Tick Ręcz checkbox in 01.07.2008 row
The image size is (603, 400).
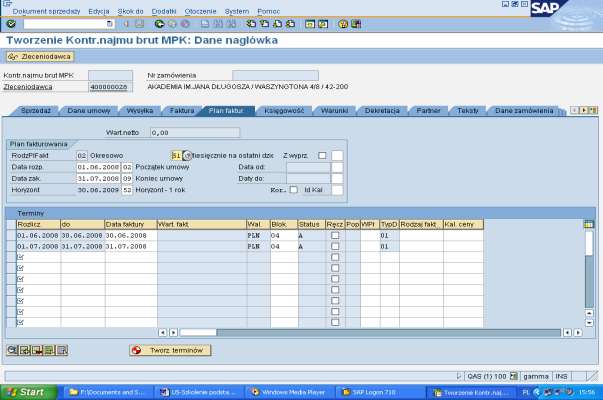pyautogui.click(x=335, y=246)
